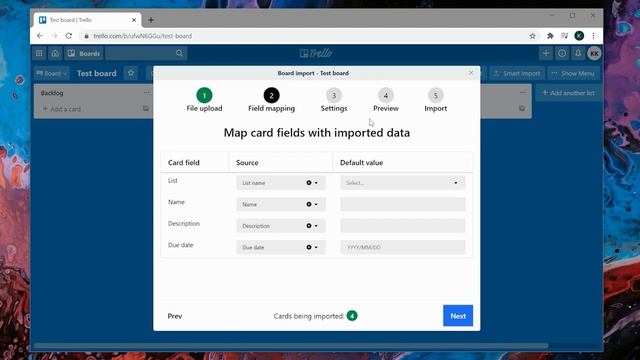This screenshot has width=640, height=360.
Task: Reload the page in browser
Action: pos(69,36)
